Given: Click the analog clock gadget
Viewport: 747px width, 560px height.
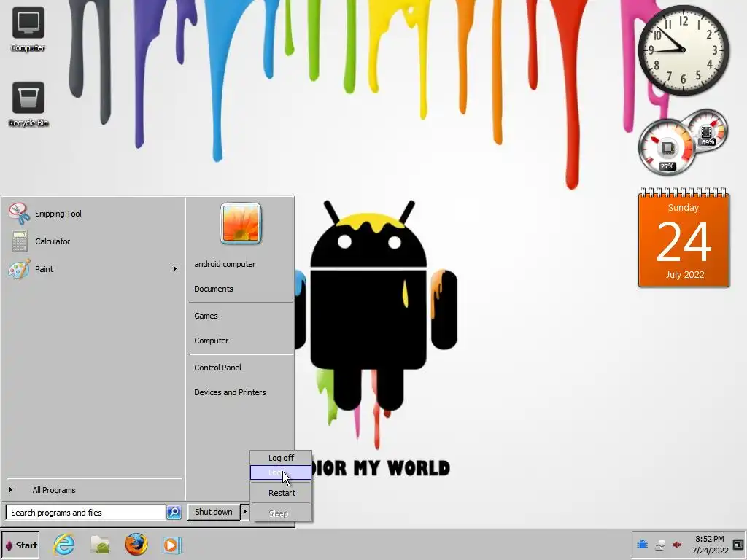Looking at the screenshot, I should click(683, 50).
